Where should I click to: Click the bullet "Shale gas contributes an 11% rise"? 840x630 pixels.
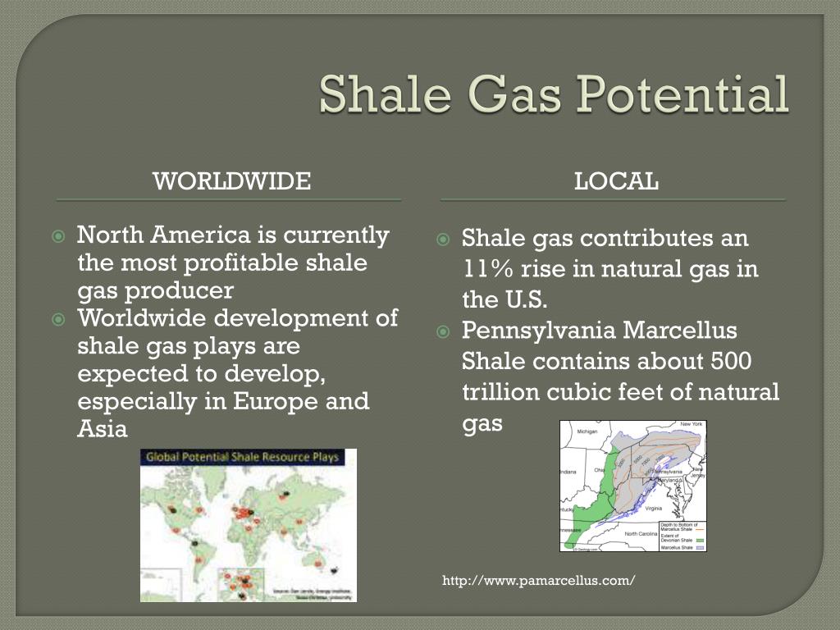point(609,268)
